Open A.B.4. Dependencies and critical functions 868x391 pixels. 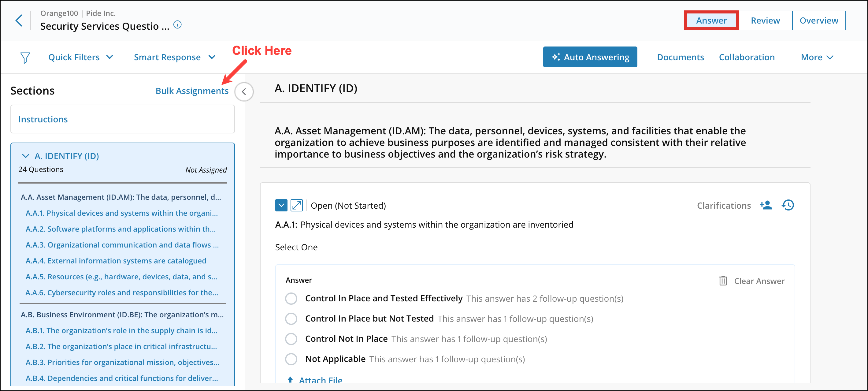122,378
